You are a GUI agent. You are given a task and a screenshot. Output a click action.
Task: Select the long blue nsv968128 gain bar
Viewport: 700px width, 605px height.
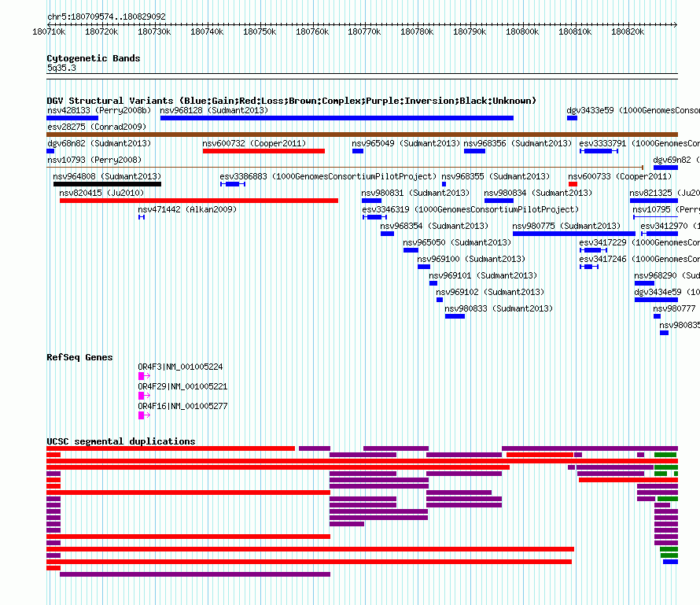[x=337, y=118]
